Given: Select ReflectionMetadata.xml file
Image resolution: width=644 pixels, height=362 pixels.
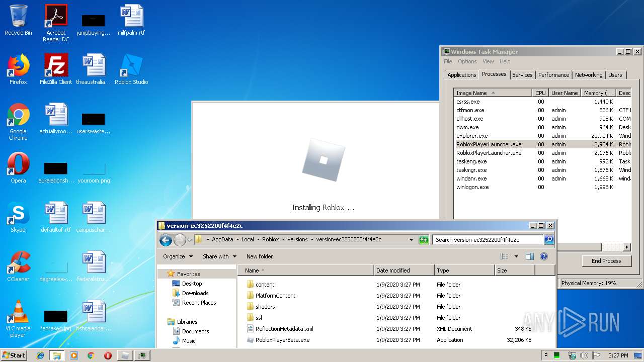Looking at the screenshot, I should click(284, 329).
